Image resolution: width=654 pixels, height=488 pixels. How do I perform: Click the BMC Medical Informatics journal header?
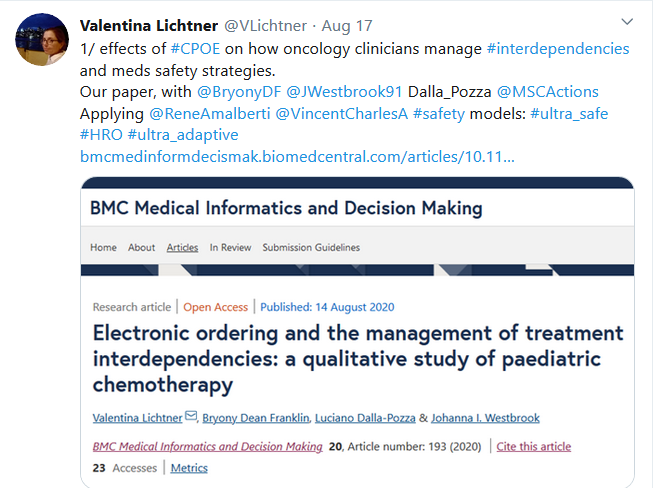286,208
